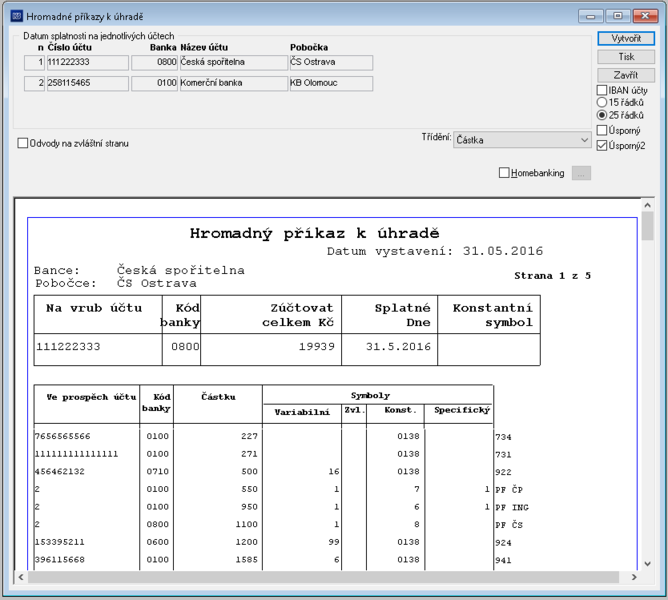Close the window with the red X
This screenshot has width=668, height=600.
(x=645, y=16)
